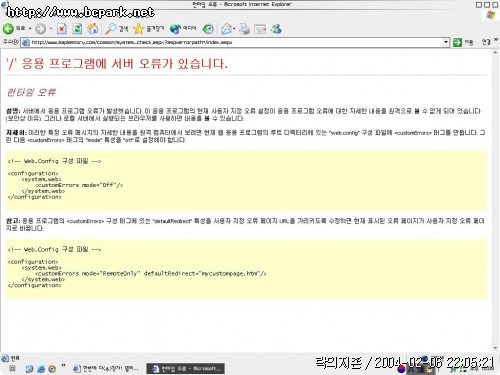Open the Forward button history dropdown arrow
The image size is (500, 375).
(51, 29)
